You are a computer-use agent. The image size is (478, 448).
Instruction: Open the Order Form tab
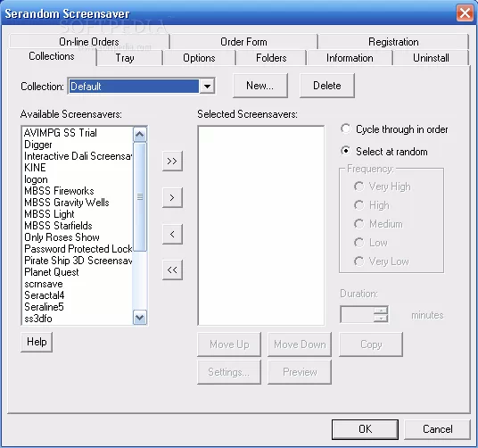pos(243,41)
